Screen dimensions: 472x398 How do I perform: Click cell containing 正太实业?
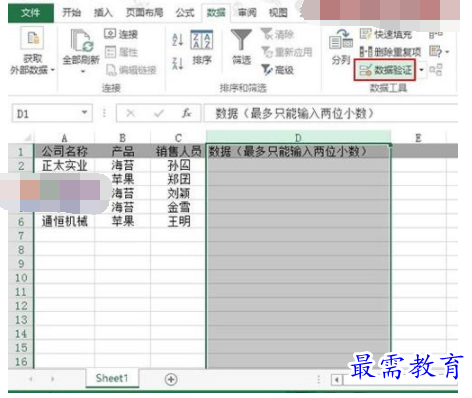pos(64,166)
